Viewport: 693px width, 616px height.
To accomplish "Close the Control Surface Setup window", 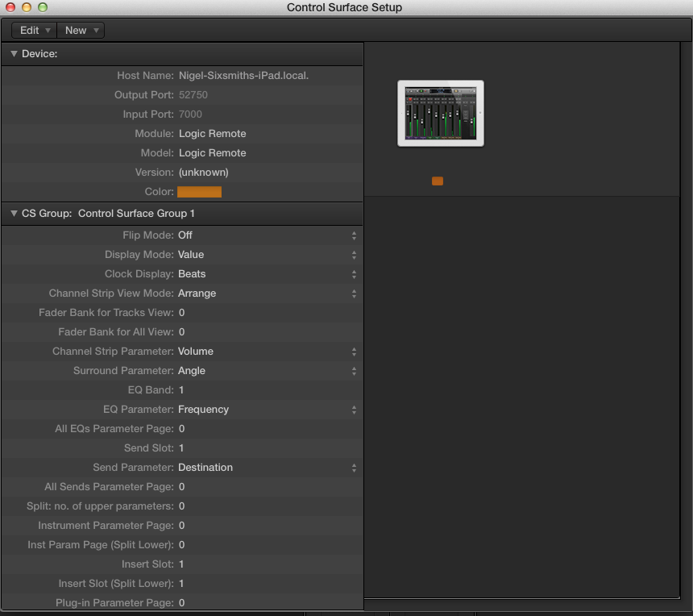I will [x=10, y=7].
